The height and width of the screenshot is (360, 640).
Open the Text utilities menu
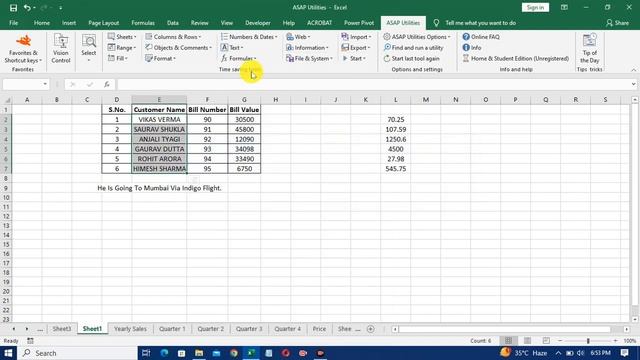(x=232, y=48)
